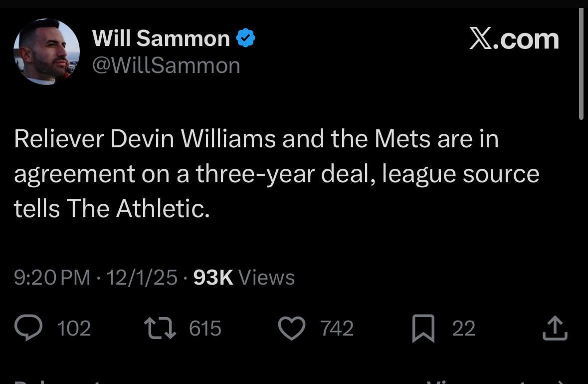Toggle the repost state of the tweet
The width and height of the screenshot is (588, 384).
point(160,328)
